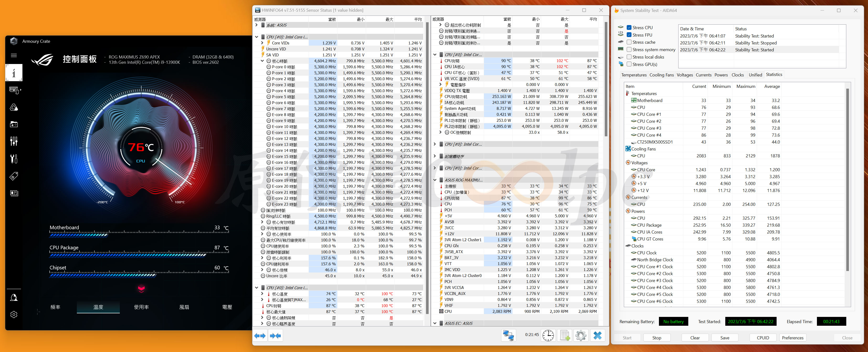This screenshot has width=868, height=352.
Task: Click the AIDA64 statistics vertical scrollbar
Action: (x=847, y=180)
